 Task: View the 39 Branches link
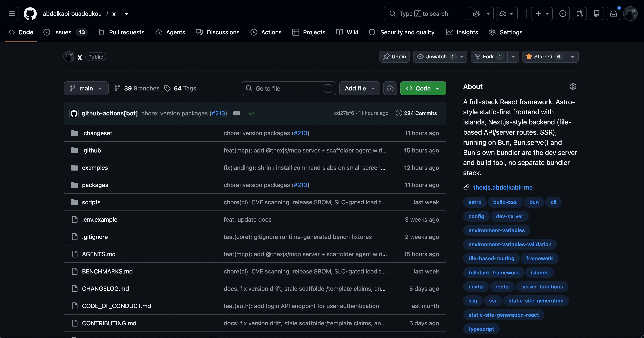coord(137,88)
